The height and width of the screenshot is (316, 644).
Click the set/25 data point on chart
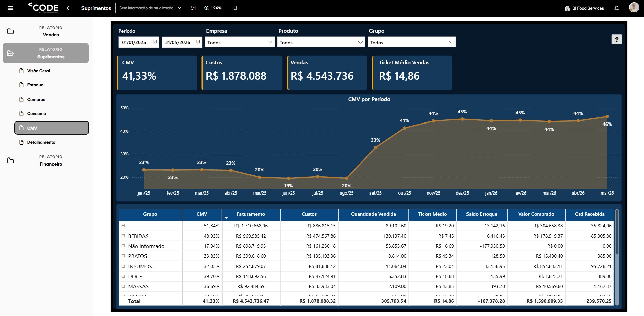tap(376, 147)
